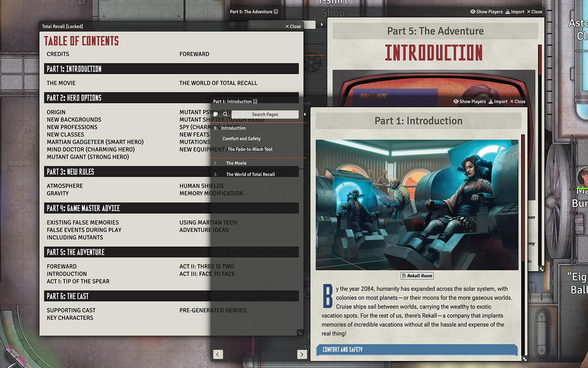This screenshot has width=588, height=368.
Task: Open the Rekall Room scene link
Action: (x=417, y=276)
